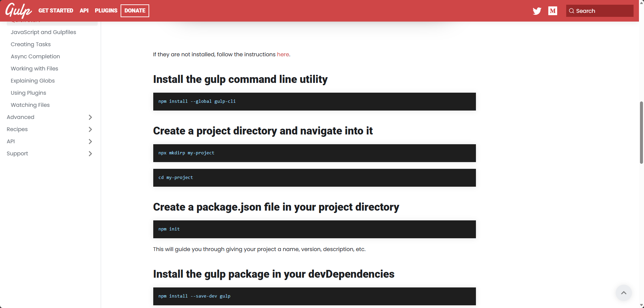
Task: Expand the API sidebar category
Action: tap(50, 141)
